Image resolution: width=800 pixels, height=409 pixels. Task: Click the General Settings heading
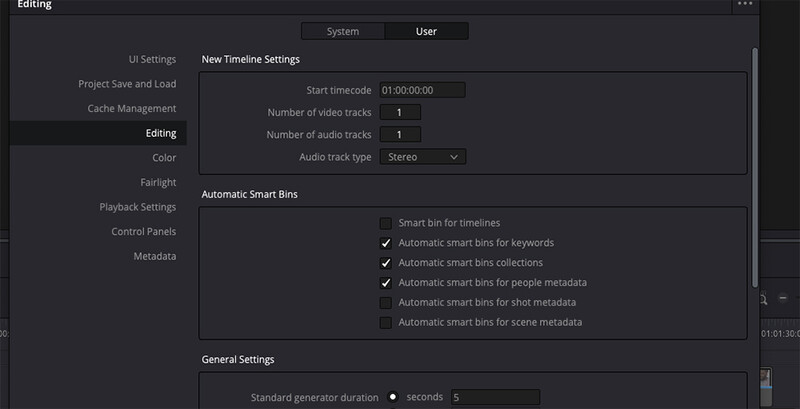(238, 360)
